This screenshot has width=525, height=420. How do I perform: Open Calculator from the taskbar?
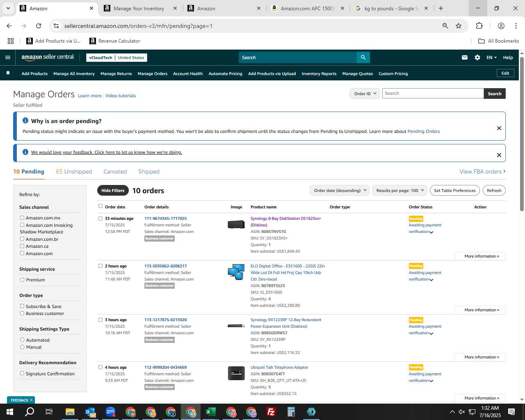[291, 412]
